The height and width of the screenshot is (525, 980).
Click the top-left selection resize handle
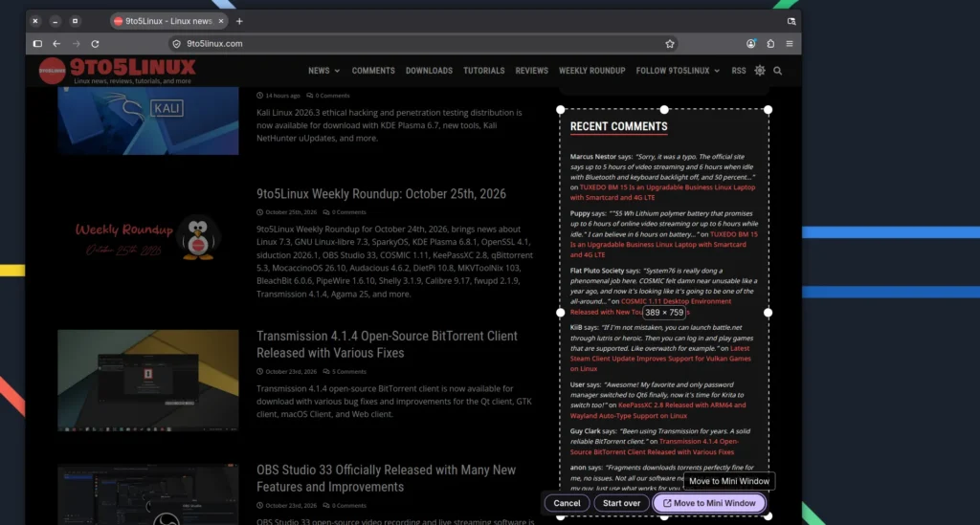561,110
